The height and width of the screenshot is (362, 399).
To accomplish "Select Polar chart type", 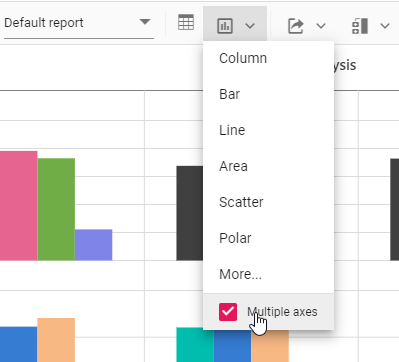I will point(268,238).
